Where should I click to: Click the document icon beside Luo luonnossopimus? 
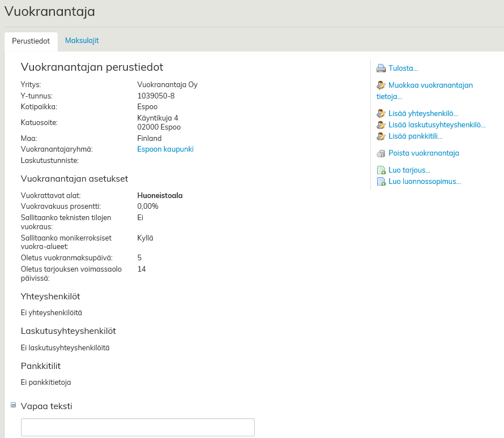point(381,182)
